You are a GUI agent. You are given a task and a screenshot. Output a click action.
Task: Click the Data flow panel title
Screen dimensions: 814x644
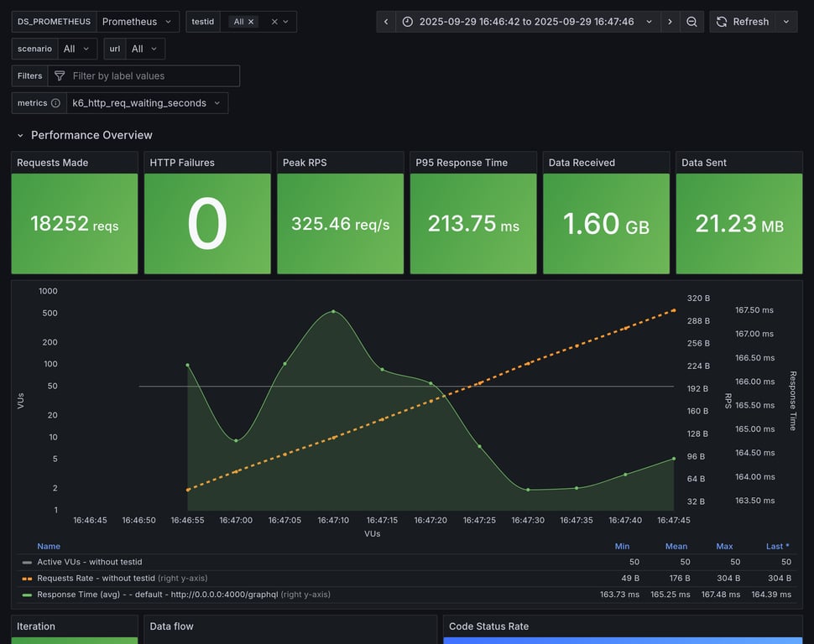[x=171, y=626]
